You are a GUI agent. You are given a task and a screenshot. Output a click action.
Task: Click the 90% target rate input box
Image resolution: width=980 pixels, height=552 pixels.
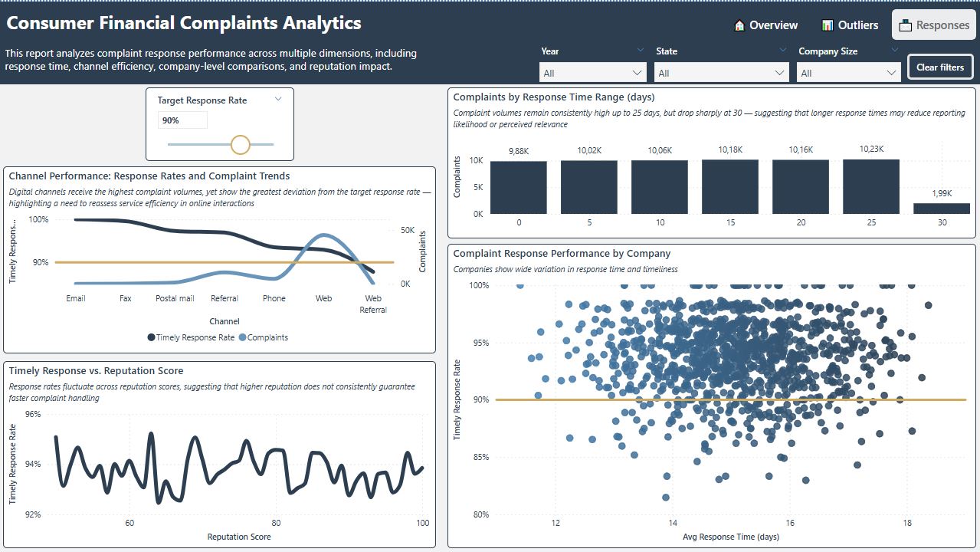pyautogui.click(x=182, y=120)
